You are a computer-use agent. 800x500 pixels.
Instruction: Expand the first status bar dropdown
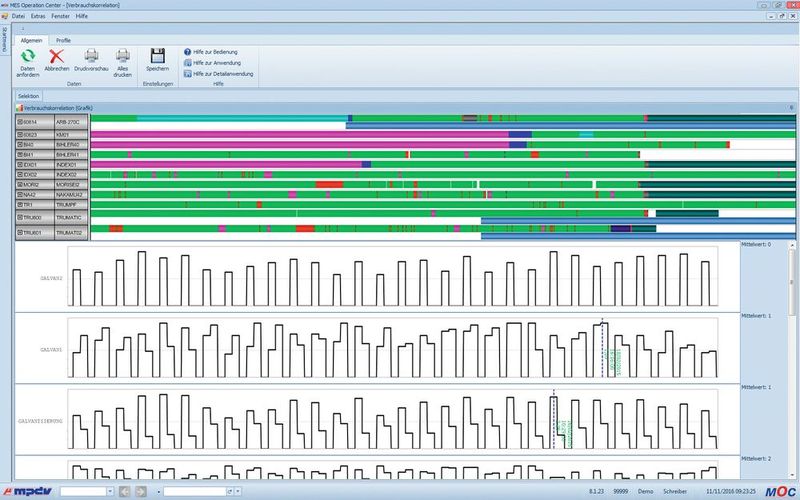(110, 492)
